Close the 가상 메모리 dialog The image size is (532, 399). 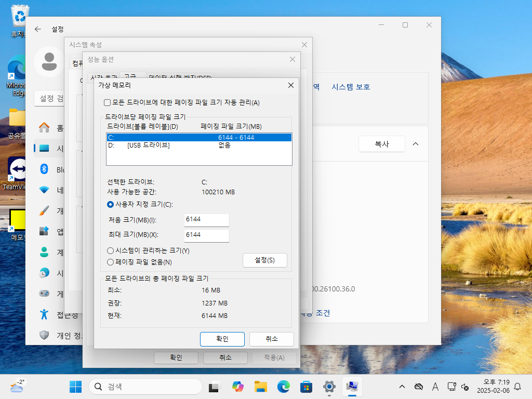click(x=291, y=85)
